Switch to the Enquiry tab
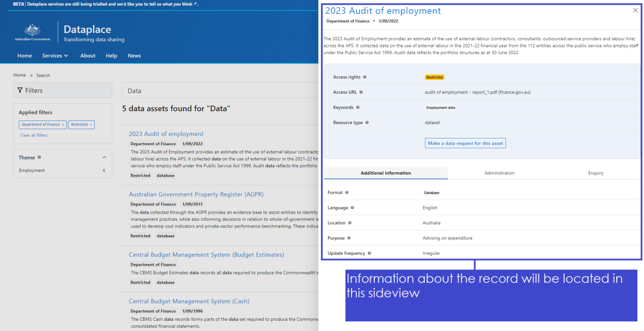The height and width of the screenshot is (331, 644). [596, 173]
